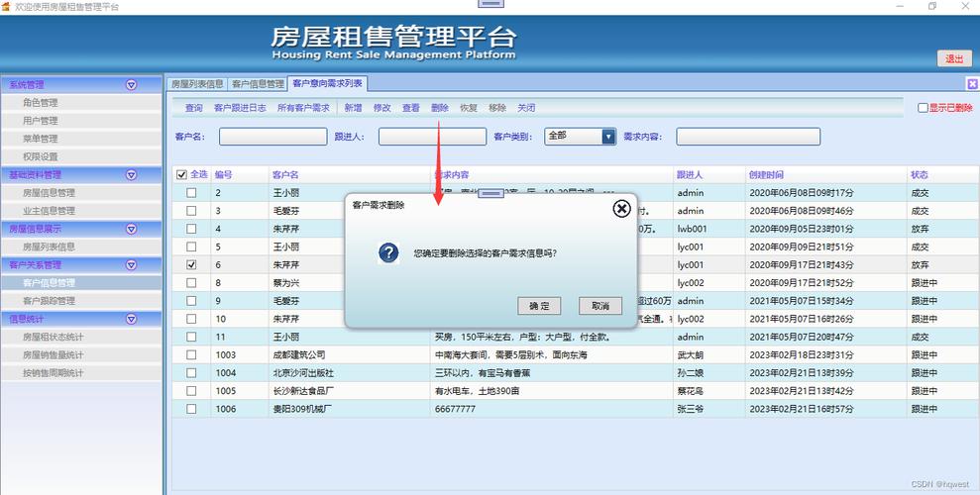Cancel deletion with 取消 button
Image resolution: width=980 pixels, height=495 pixels.
tap(600, 306)
